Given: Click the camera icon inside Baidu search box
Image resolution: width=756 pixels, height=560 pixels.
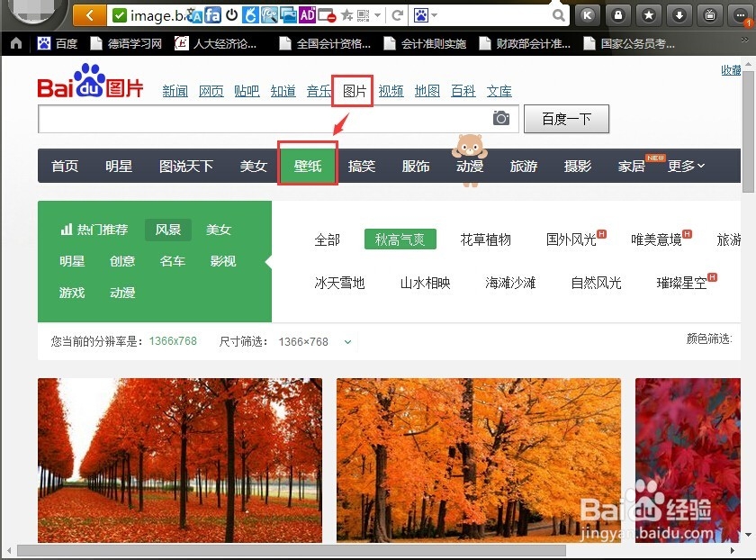Looking at the screenshot, I should pos(501,118).
